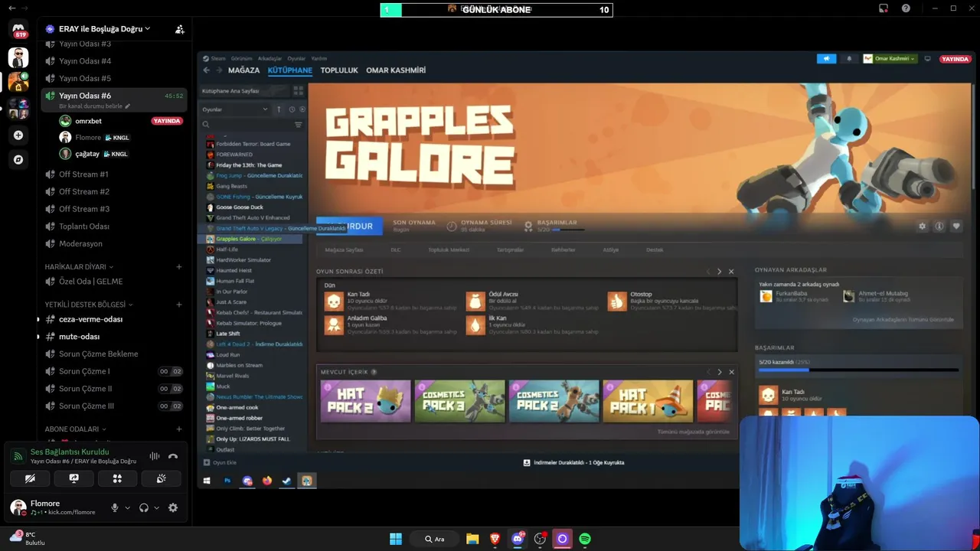The width and height of the screenshot is (980, 551).
Task: Open Spotify from Windows taskbar
Action: [585, 539]
